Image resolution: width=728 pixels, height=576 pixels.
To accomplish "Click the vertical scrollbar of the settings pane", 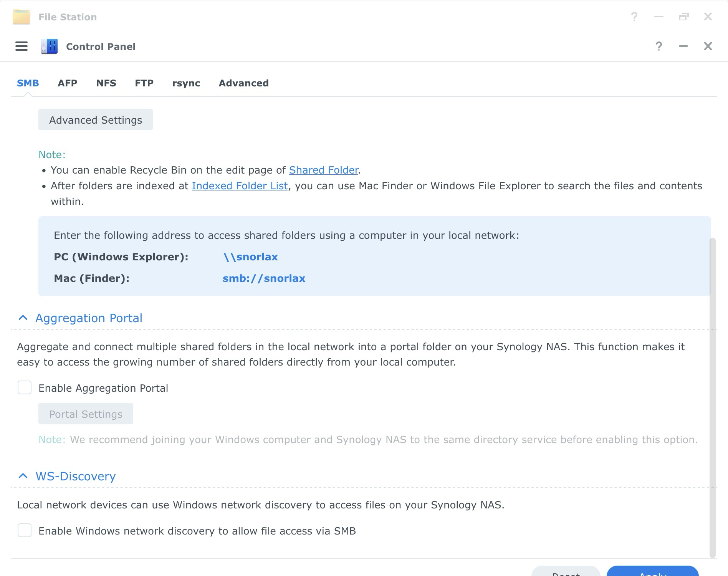I will coord(713,397).
